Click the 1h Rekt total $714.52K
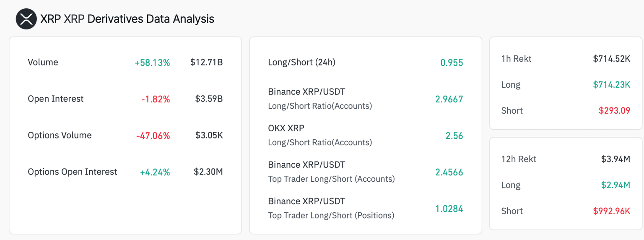The image size is (644, 240). pos(611,59)
